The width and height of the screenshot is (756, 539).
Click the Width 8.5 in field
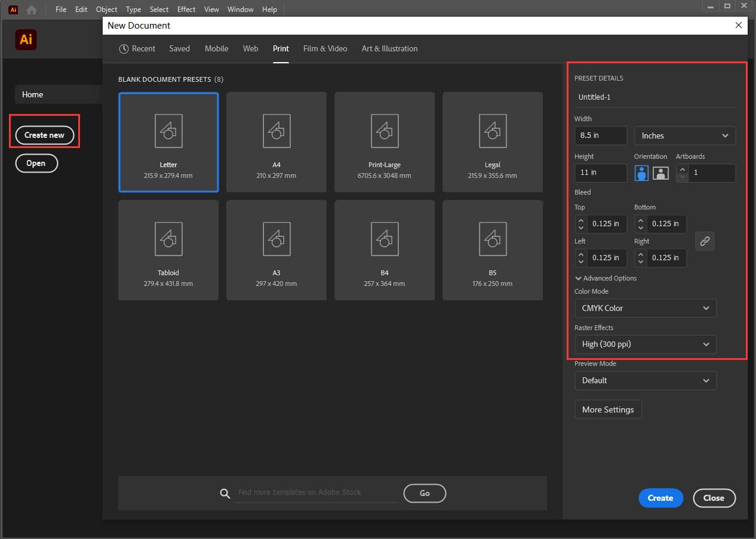[601, 135]
